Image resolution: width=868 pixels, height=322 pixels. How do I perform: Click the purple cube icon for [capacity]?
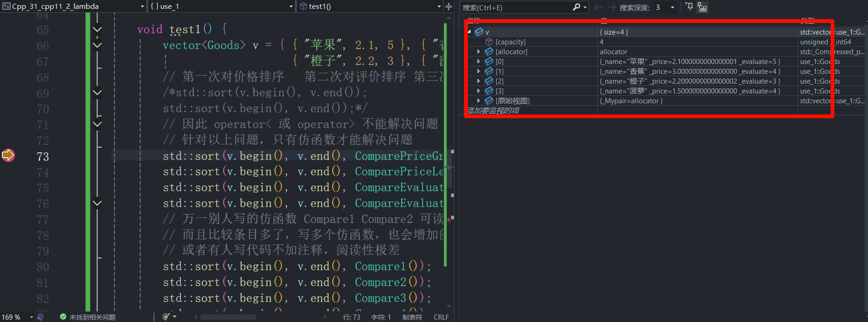click(x=489, y=42)
